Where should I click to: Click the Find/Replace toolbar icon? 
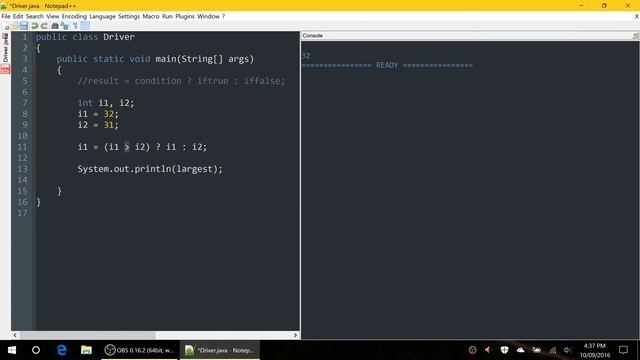(64, 26)
